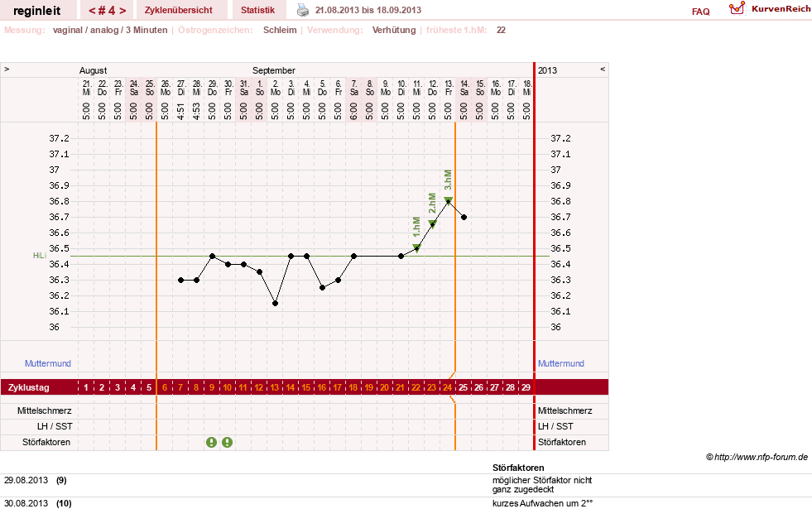Click Störfaktor exclamation icon on cycle day 9

(x=211, y=442)
